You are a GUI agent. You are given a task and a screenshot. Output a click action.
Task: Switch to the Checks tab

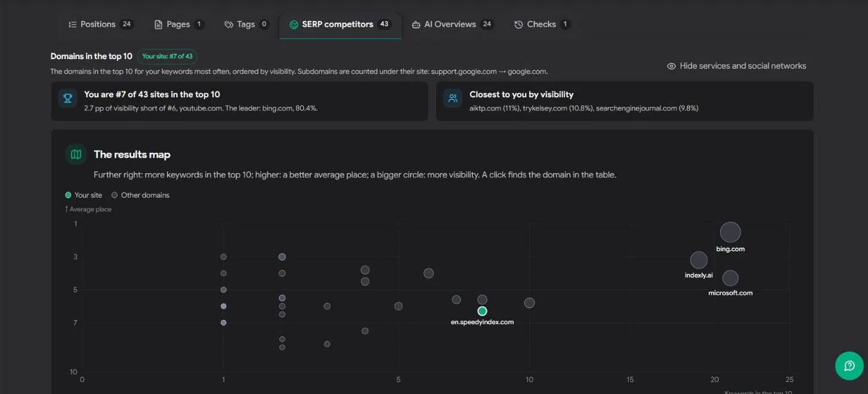click(542, 24)
